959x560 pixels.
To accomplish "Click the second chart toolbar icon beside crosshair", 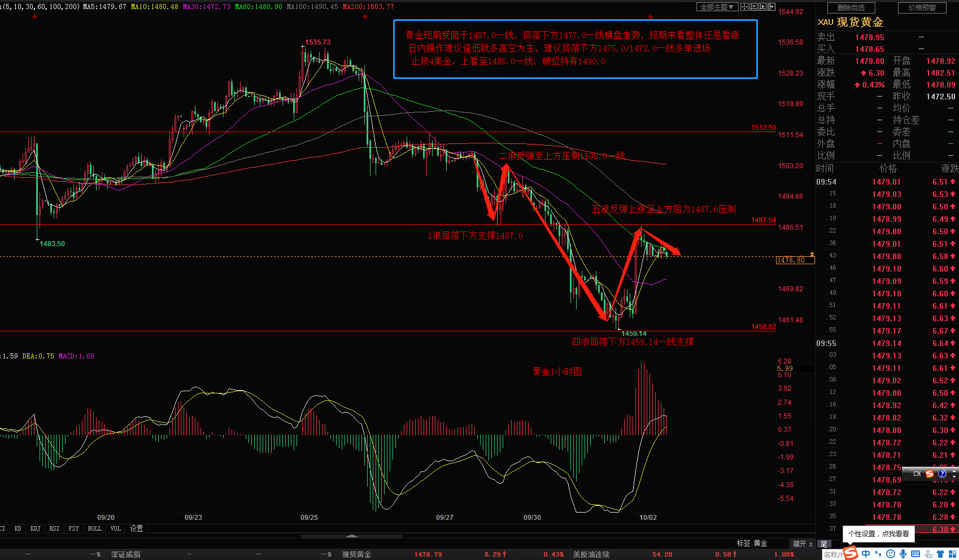I will [x=753, y=7].
